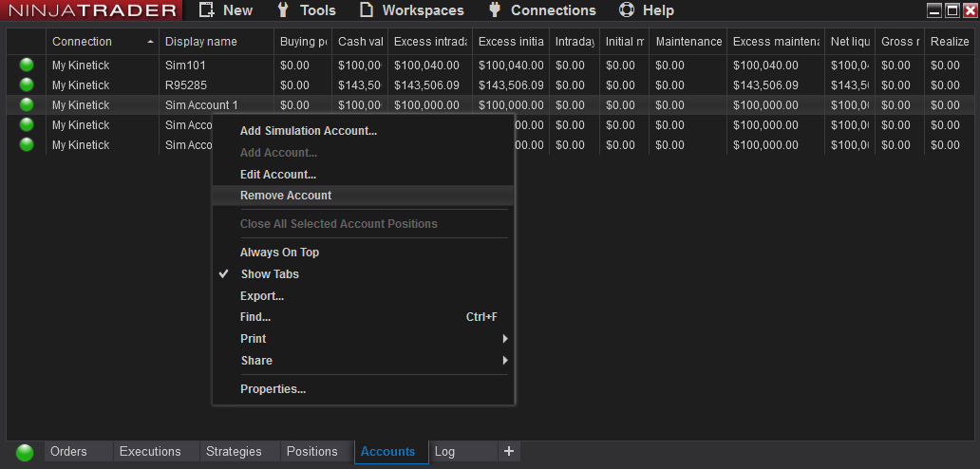Click the Gross realized column header

click(x=899, y=41)
